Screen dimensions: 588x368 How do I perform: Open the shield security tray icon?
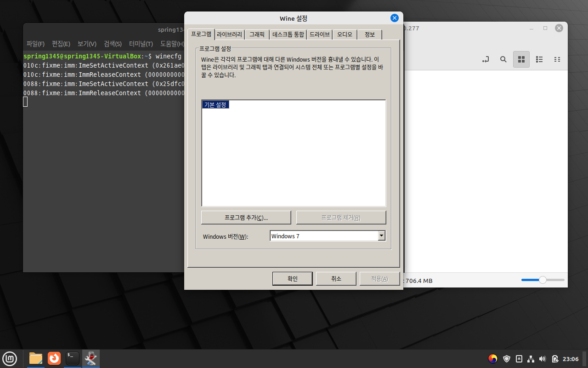tap(507, 358)
